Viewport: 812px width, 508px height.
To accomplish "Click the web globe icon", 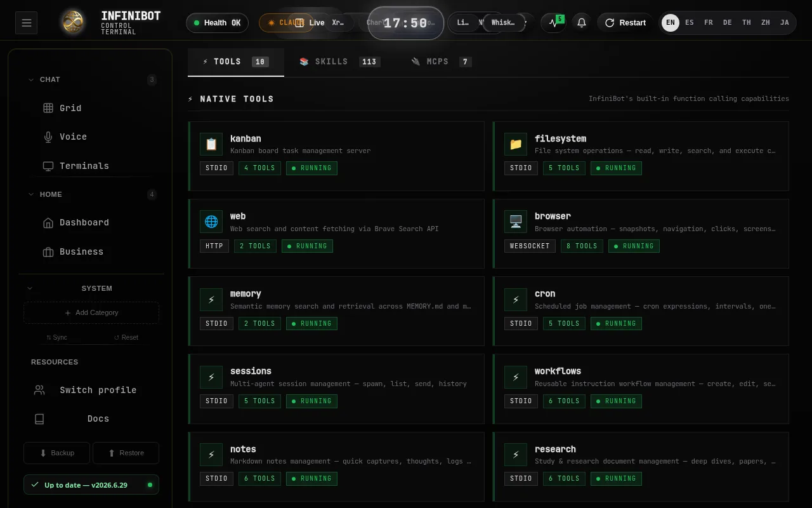I will [211, 222].
